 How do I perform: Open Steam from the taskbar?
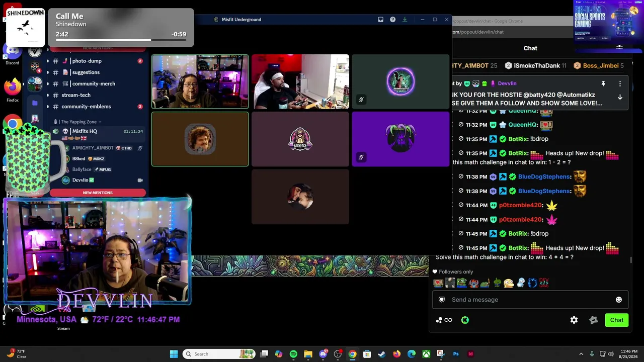(381, 354)
